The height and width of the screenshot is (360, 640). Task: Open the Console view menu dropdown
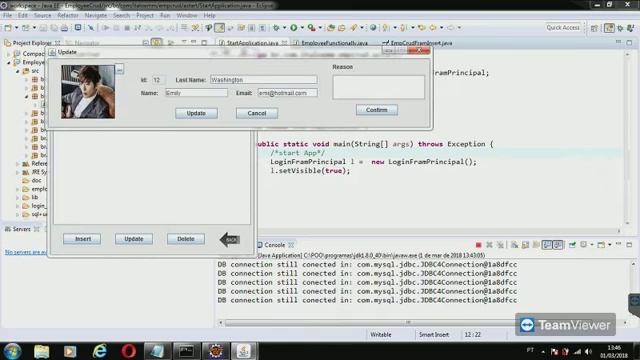click(609, 245)
